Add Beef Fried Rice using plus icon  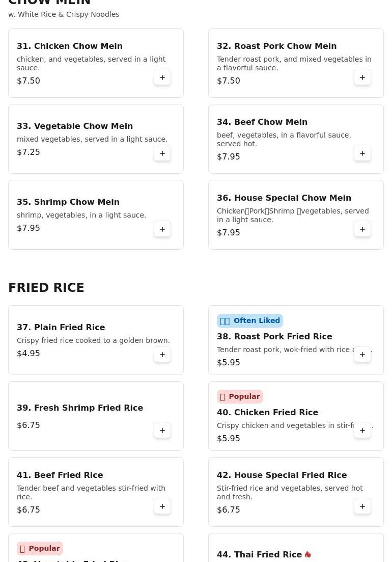pos(162,506)
